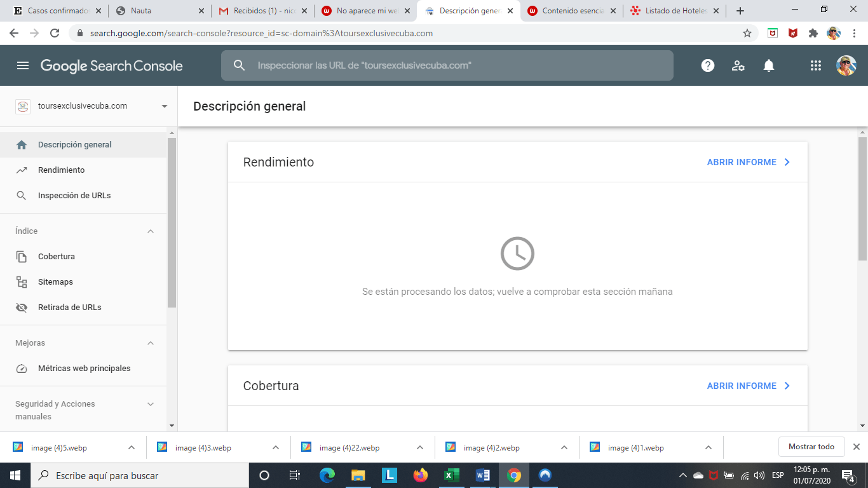
Task: Click the search magnifier in URL inspection bar
Action: tap(240, 65)
